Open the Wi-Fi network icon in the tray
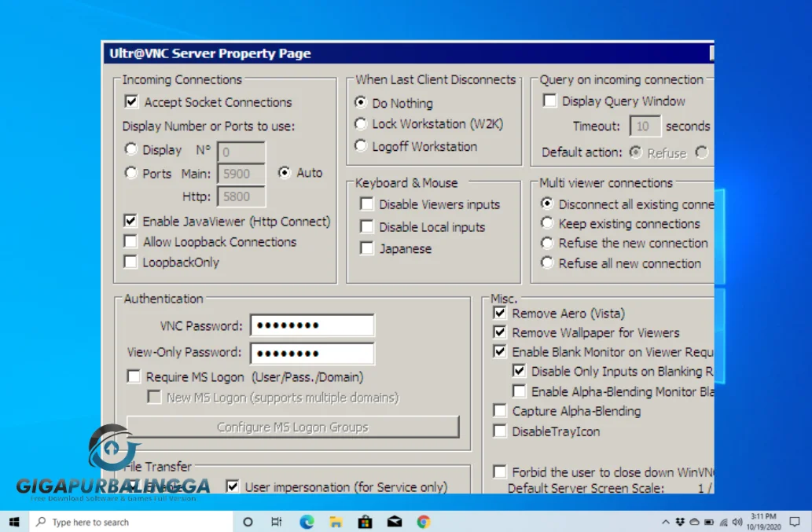 [723, 521]
